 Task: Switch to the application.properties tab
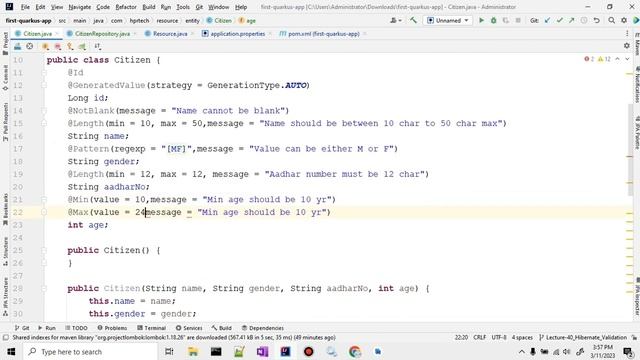click(x=238, y=34)
